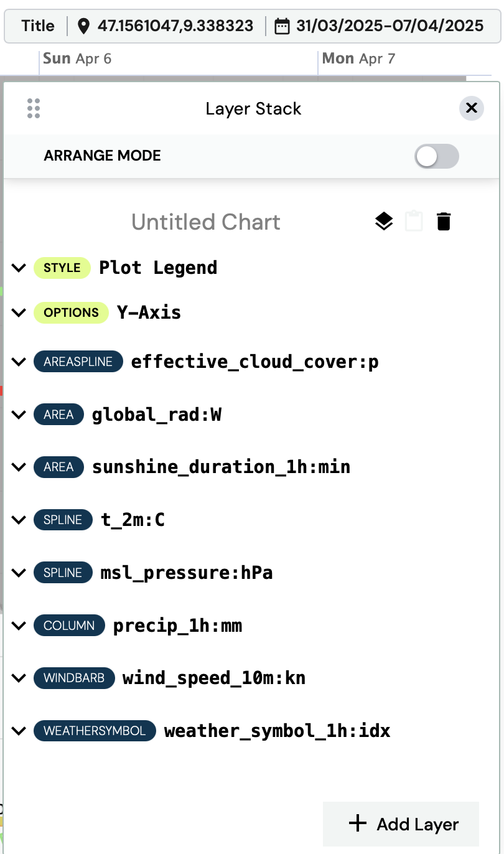Viewport: 504px width, 854px height.
Task: Click the layers stack icon beside Untitled Chart
Action: [384, 222]
